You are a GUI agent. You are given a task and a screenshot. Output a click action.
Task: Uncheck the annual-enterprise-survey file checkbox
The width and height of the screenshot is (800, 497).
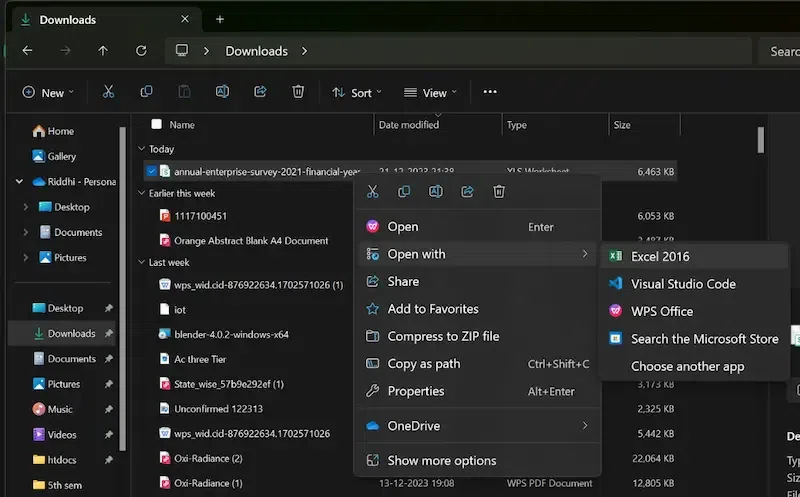[x=151, y=172]
